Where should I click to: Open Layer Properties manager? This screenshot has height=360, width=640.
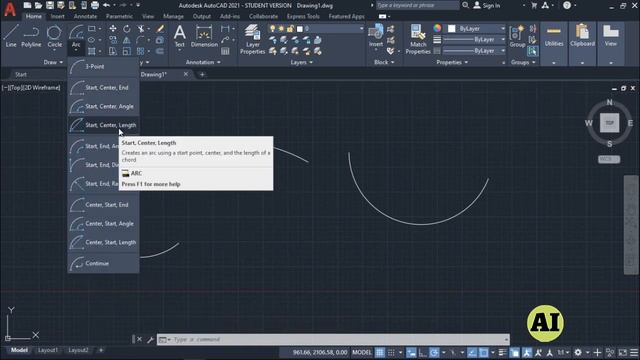(252, 39)
